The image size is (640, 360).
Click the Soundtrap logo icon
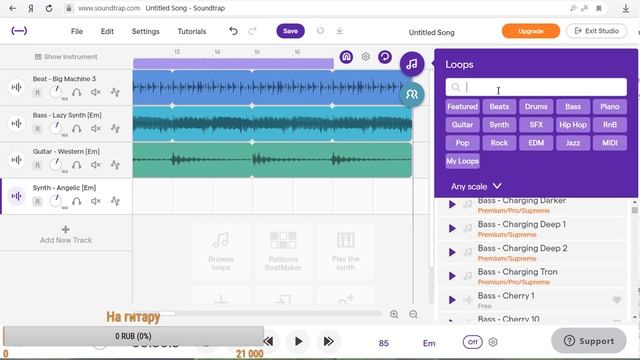tap(19, 31)
